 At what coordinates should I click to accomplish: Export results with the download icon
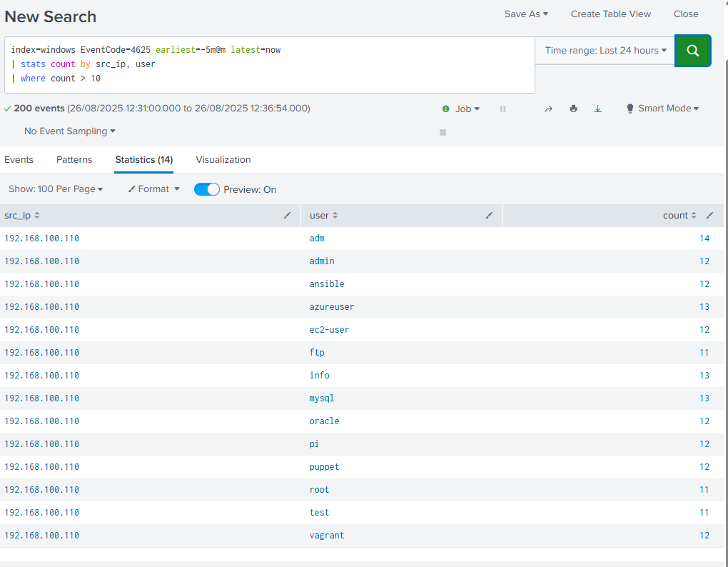tap(598, 109)
